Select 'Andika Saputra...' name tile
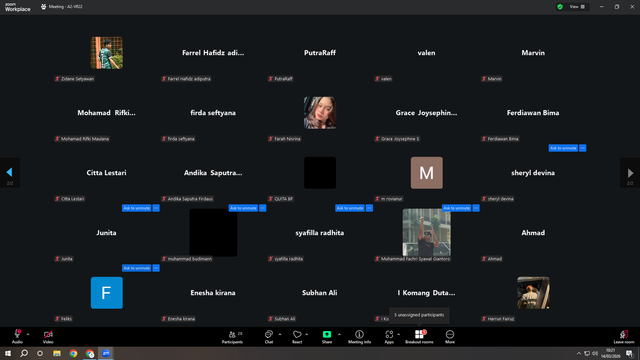Viewport: 640px width, 360px height. 213,173
